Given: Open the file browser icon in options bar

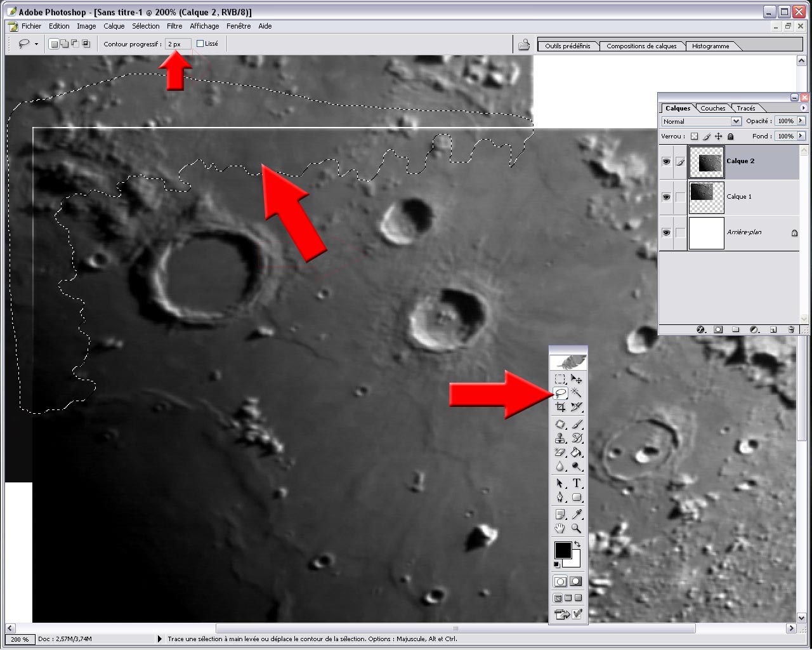Looking at the screenshot, I should (x=524, y=44).
